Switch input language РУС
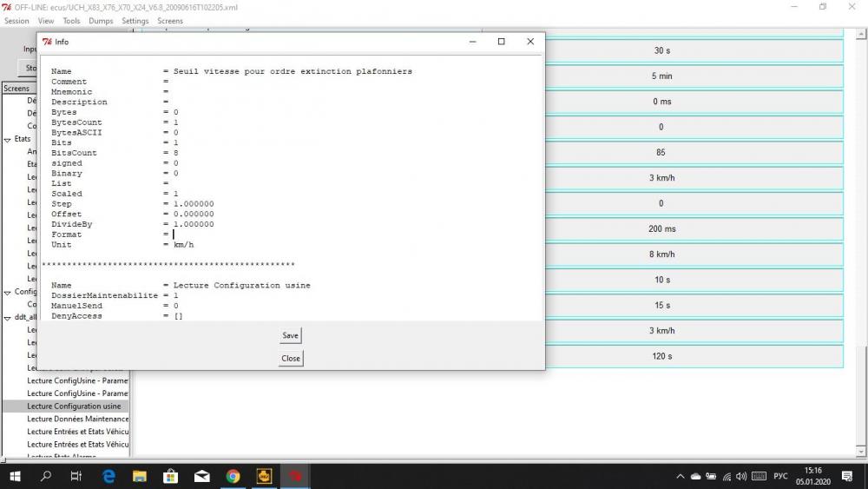 click(780, 476)
